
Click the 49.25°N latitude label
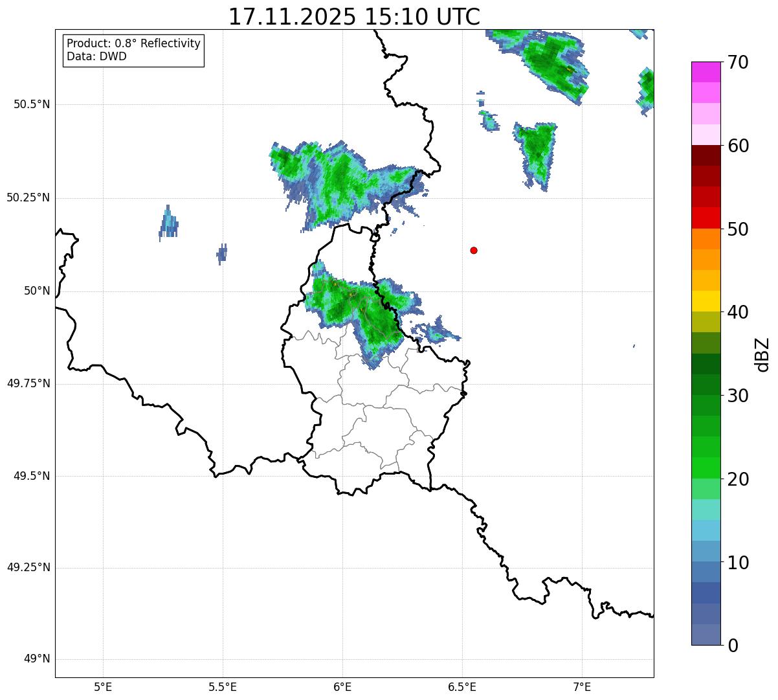[28, 568]
